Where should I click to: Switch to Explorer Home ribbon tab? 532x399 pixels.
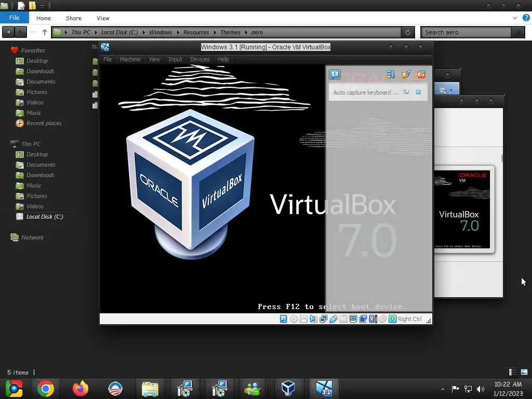tap(44, 18)
